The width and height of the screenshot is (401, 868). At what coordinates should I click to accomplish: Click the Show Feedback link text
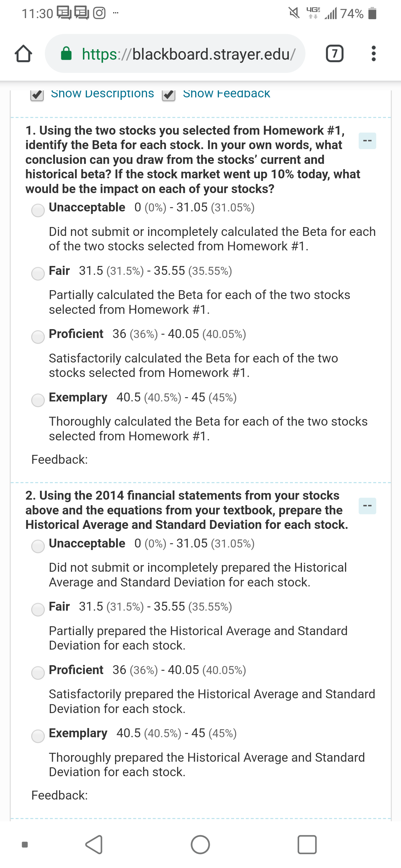tap(226, 93)
